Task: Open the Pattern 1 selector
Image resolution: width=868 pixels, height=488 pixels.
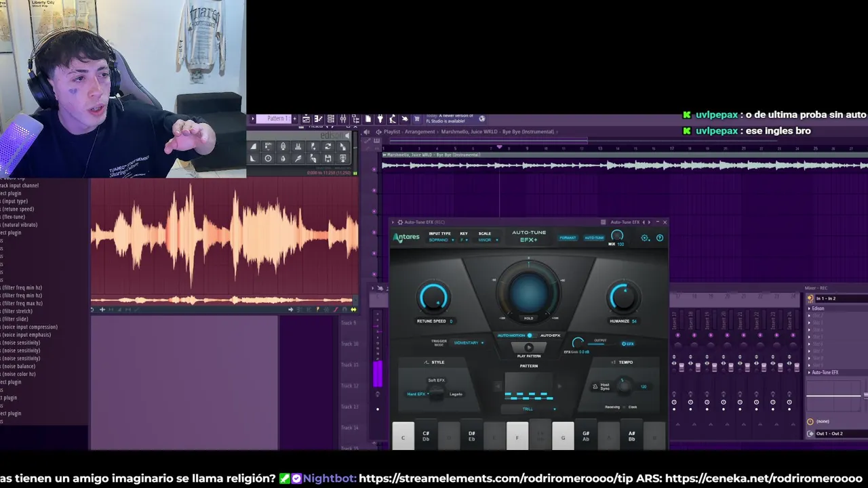Action: point(273,119)
